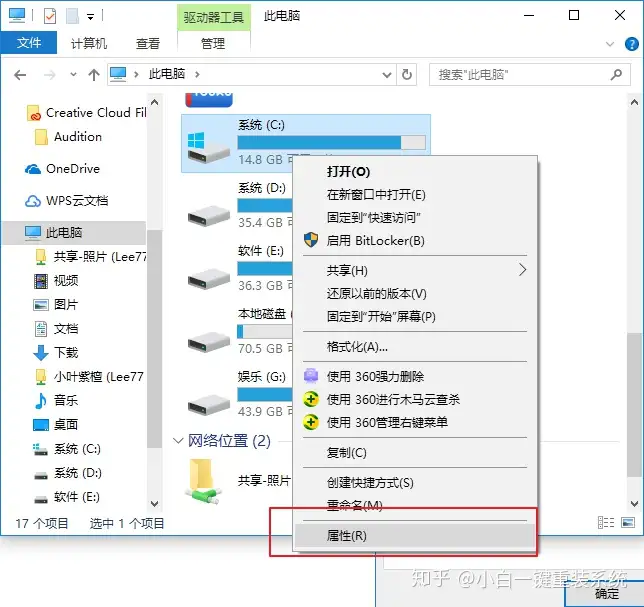644x607 pixels.
Task: Open the quick access toolbar customize dropdown
Action: 90,17
